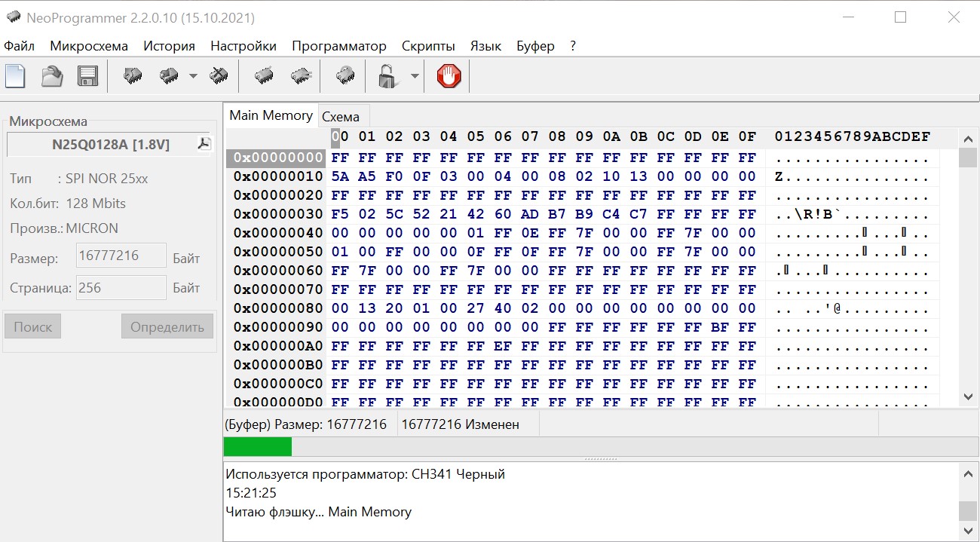Click the Размер field showing 16777216

(121, 256)
